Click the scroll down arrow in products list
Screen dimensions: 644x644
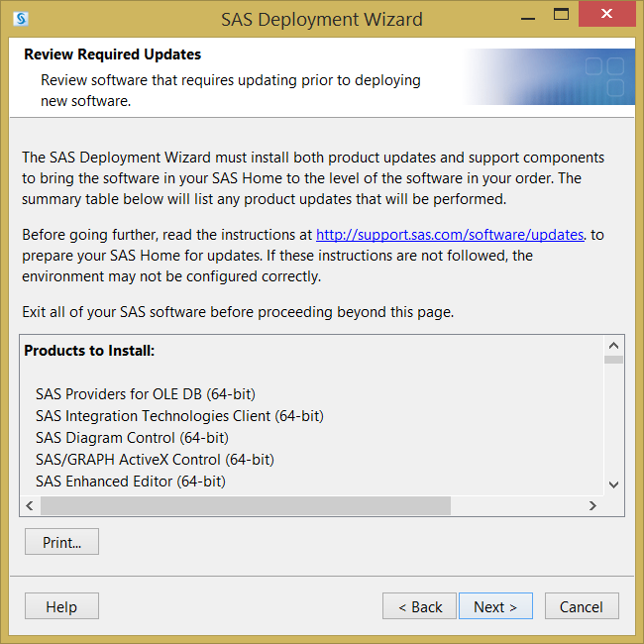click(x=613, y=484)
